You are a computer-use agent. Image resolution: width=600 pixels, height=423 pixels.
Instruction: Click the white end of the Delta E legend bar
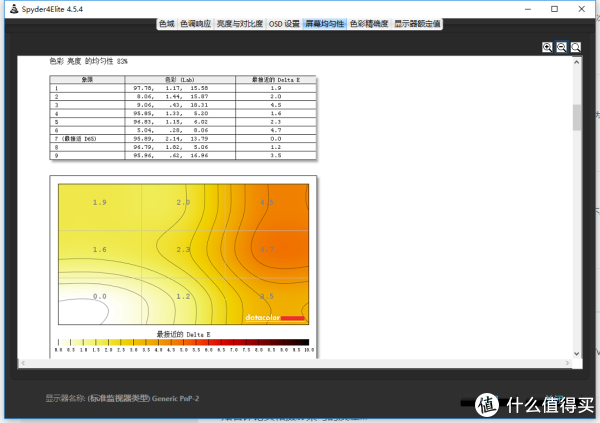click(x=64, y=342)
